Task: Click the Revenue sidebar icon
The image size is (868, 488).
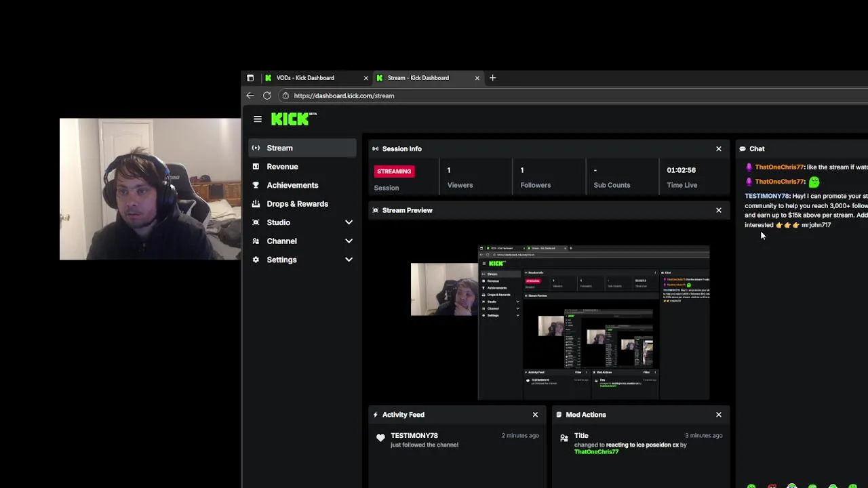Action: tap(256, 167)
